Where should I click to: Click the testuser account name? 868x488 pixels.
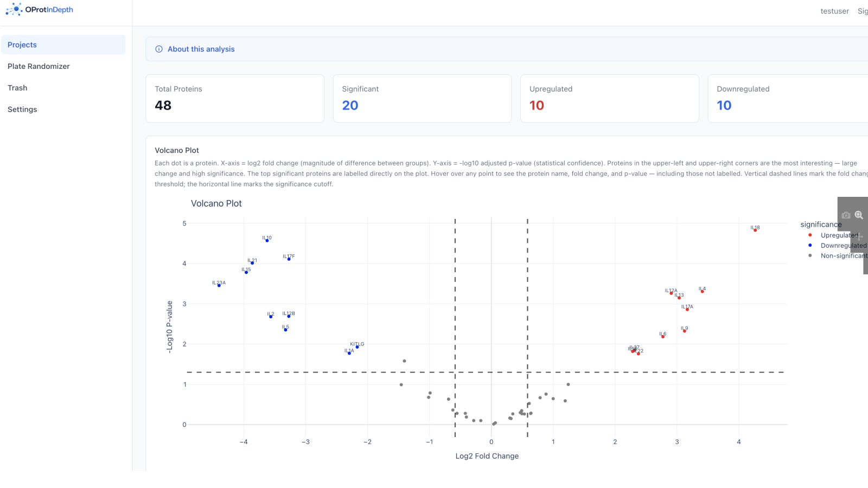pos(834,11)
